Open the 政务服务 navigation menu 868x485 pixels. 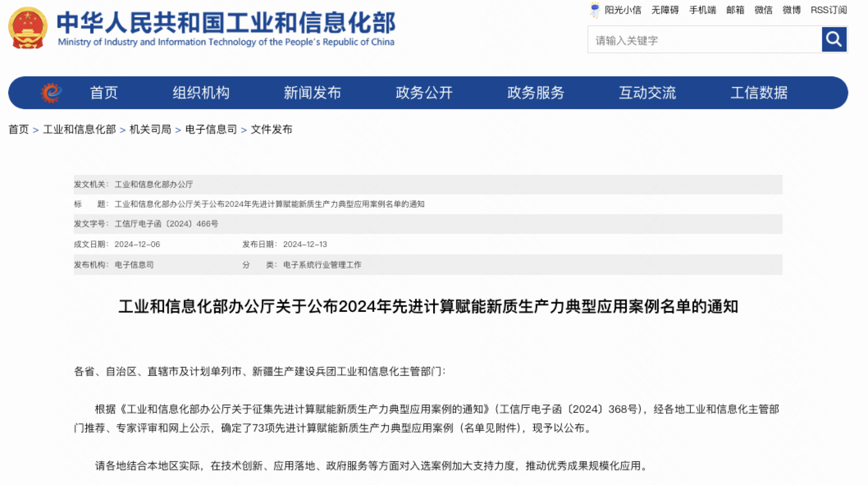coord(536,93)
